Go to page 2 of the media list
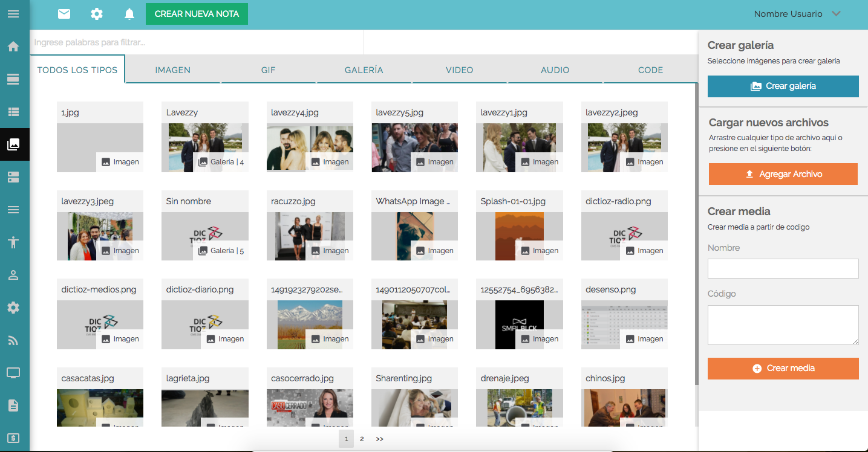The image size is (868, 452). tap(362, 439)
